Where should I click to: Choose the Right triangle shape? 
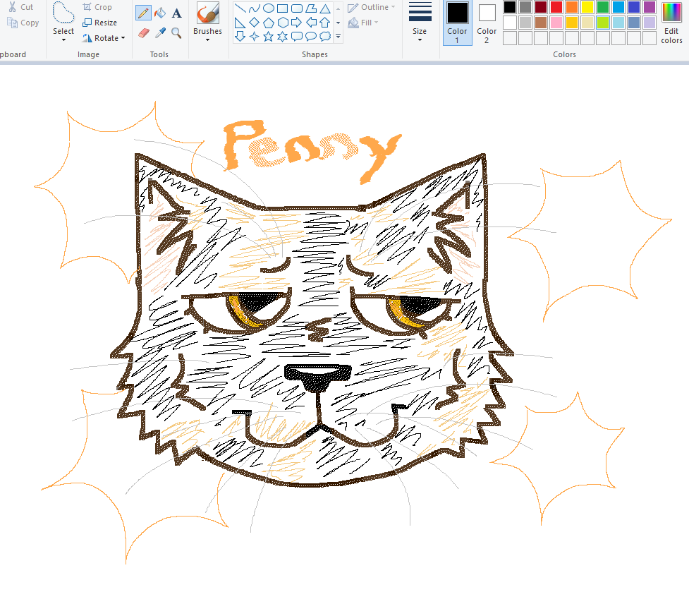point(240,23)
